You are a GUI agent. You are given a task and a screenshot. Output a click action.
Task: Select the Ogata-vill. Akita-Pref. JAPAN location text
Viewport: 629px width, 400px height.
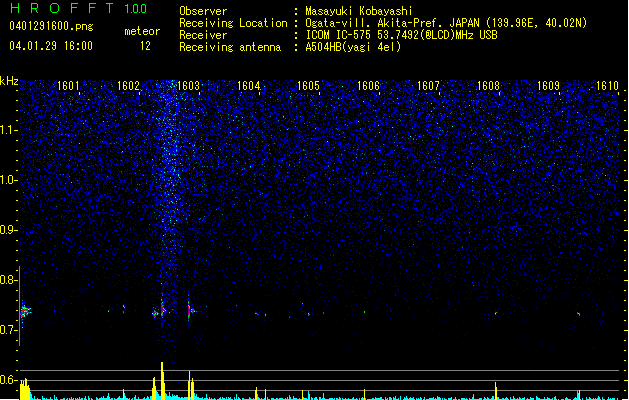(446, 23)
